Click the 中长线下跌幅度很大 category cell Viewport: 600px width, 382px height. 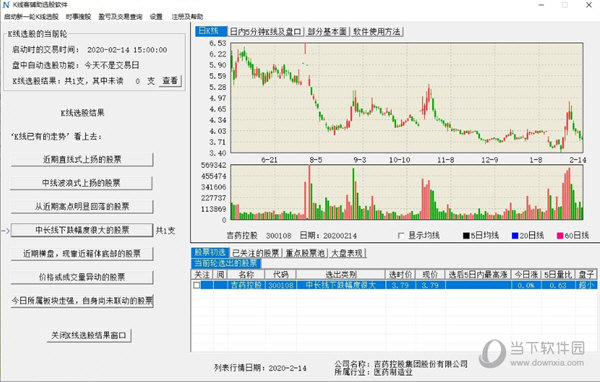pyautogui.click(x=341, y=285)
